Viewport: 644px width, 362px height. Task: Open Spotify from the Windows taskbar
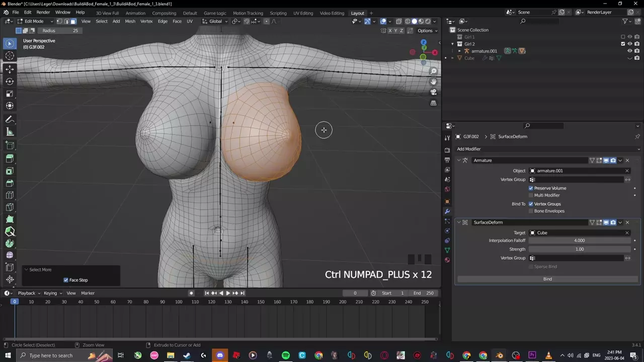pyautogui.click(x=286, y=355)
